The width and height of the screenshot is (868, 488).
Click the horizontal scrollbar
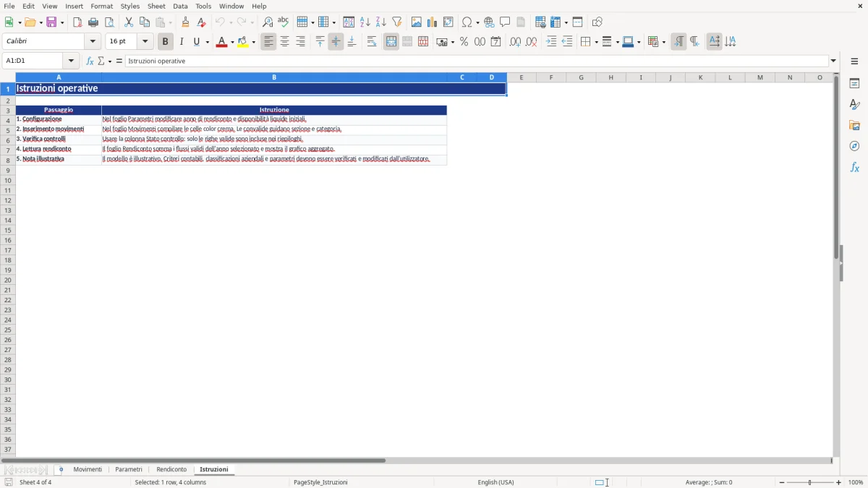(194, 461)
